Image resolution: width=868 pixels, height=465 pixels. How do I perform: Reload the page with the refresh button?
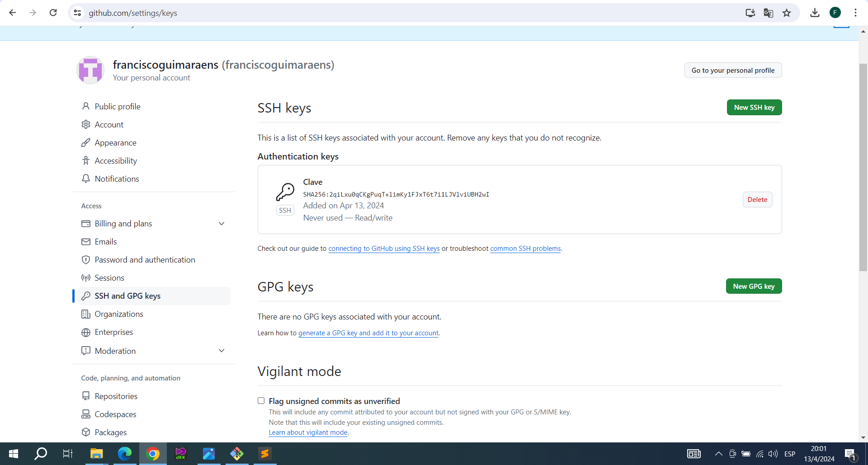pos(53,13)
